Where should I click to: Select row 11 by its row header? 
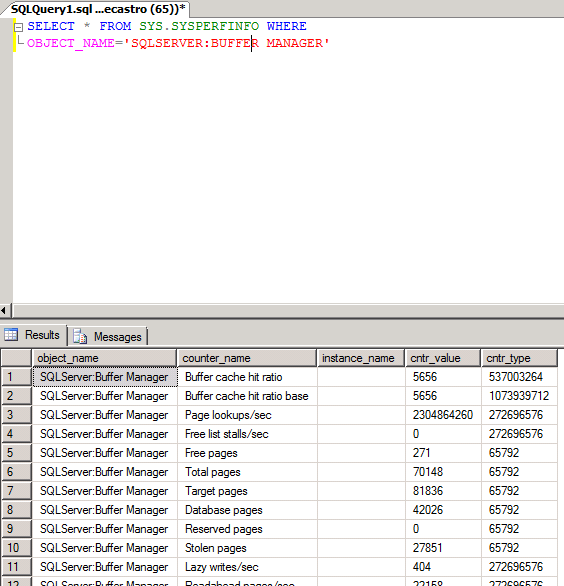click(16, 567)
